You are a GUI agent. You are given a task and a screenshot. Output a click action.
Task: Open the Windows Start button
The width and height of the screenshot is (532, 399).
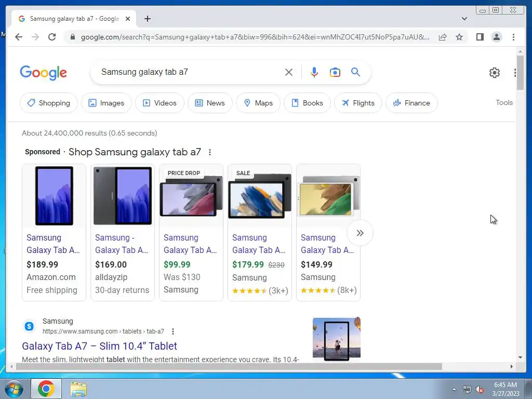click(14, 389)
